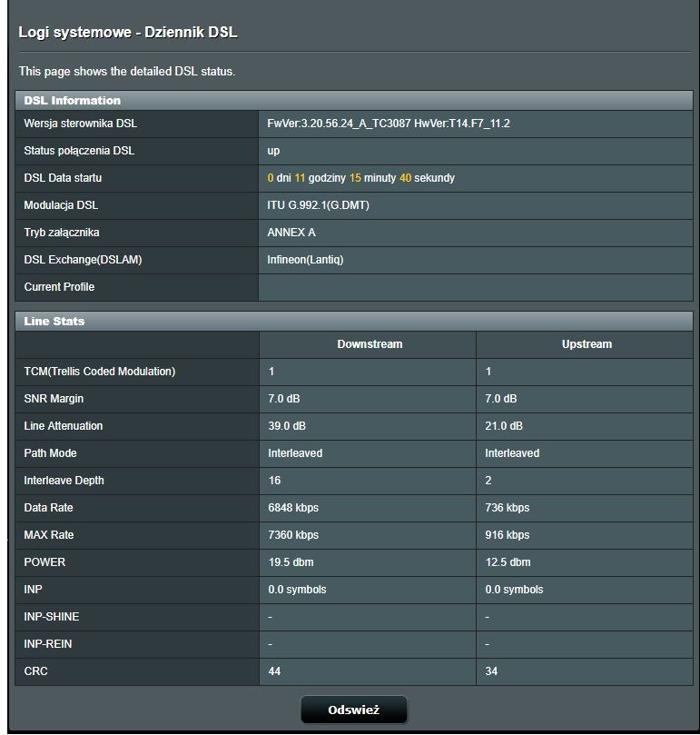Click the Upstream column header
The image size is (700, 735).
point(587,344)
